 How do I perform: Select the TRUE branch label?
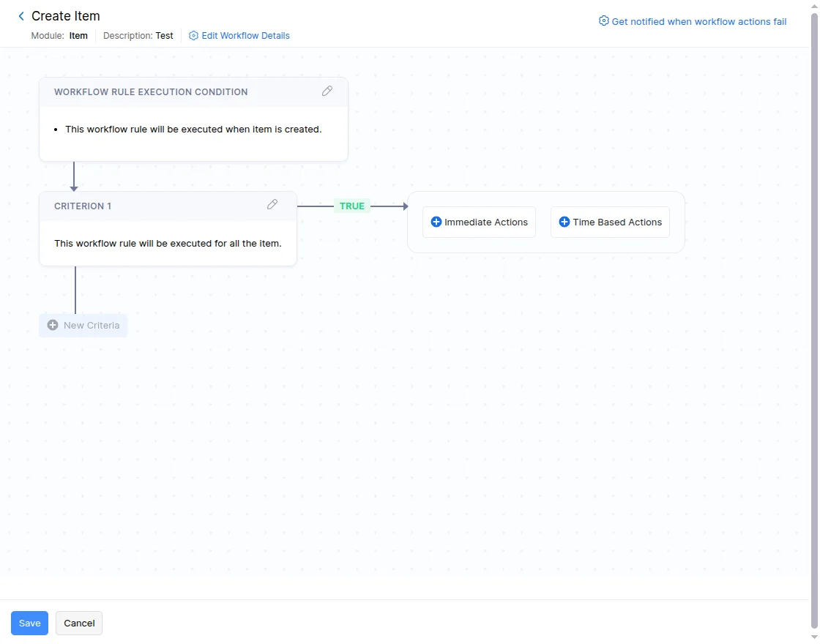point(352,206)
